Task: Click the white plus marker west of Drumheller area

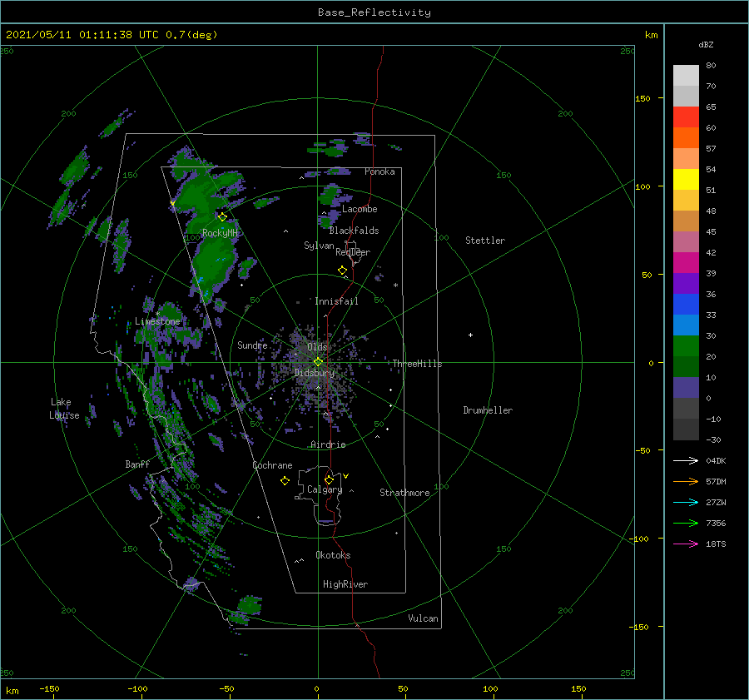Action: (470, 335)
